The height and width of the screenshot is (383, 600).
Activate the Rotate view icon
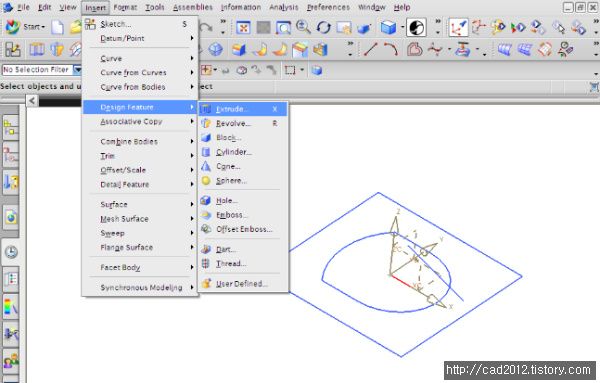324,28
